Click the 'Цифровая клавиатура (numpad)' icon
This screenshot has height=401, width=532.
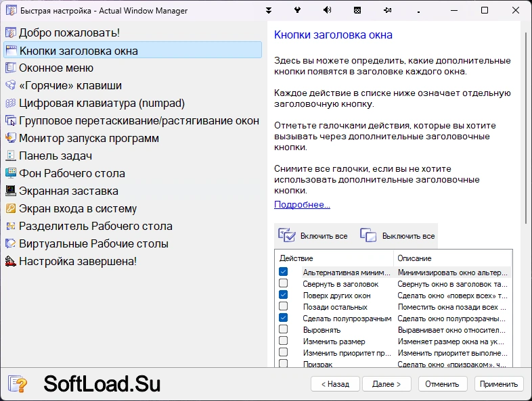11,103
